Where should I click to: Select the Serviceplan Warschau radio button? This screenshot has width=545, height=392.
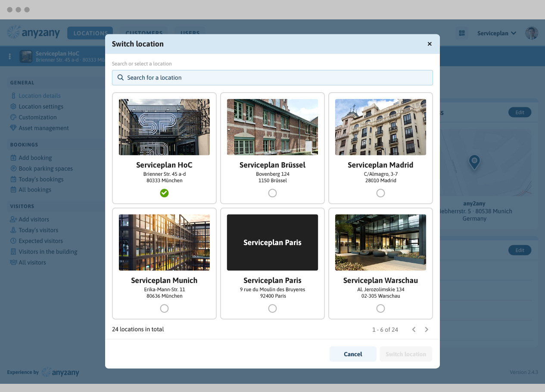(380, 308)
